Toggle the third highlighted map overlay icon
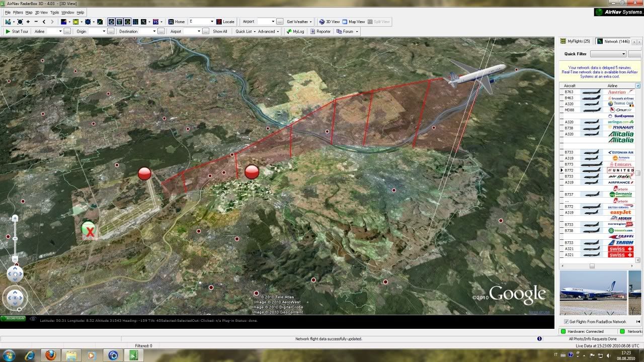This screenshot has height=362, width=644. [x=127, y=22]
